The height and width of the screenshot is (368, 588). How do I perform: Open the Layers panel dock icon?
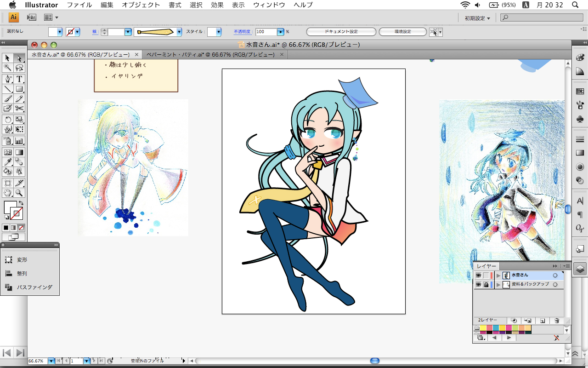pos(580,270)
